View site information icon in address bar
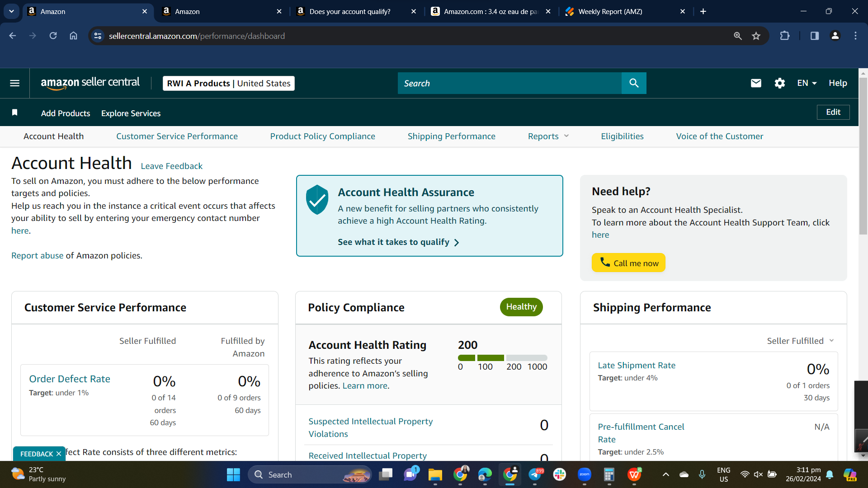 [98, 36]
